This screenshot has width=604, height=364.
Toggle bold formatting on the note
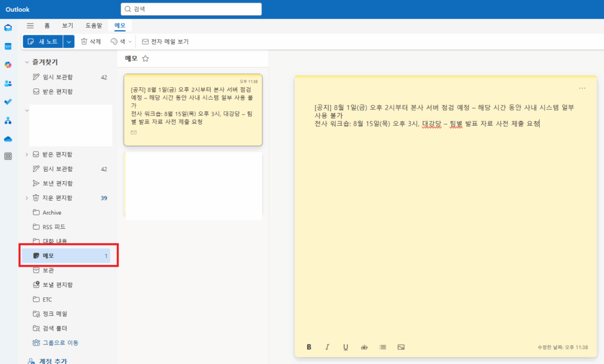point(308,347)
